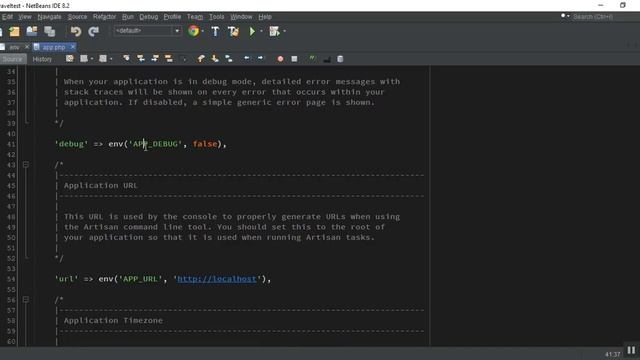Open the Debug Project dropdown arrow
The image size is (640, 360).
pos(284,31)
